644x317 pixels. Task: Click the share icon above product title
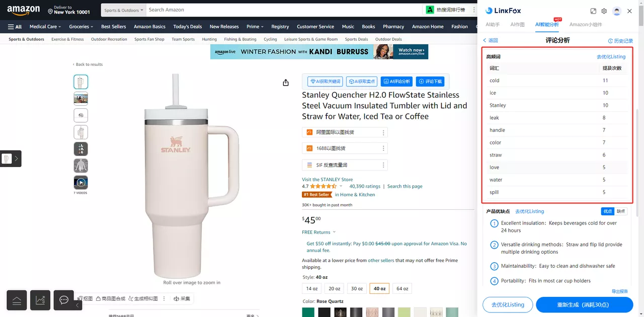pos(286,83)
